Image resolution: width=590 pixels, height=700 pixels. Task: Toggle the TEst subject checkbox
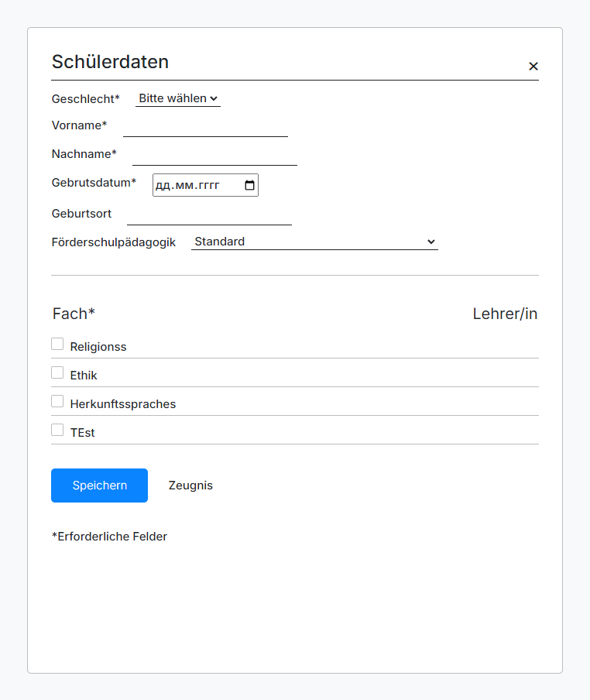(x=57, y=431)
